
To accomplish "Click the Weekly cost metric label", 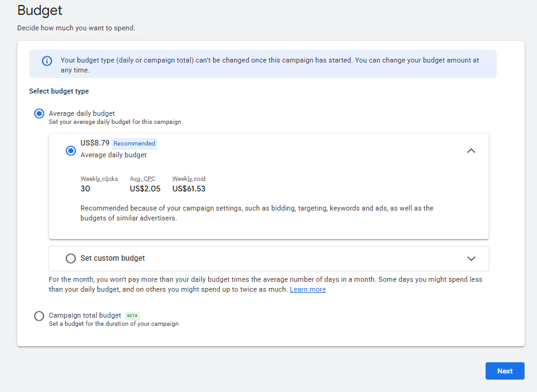I will 189,179.
